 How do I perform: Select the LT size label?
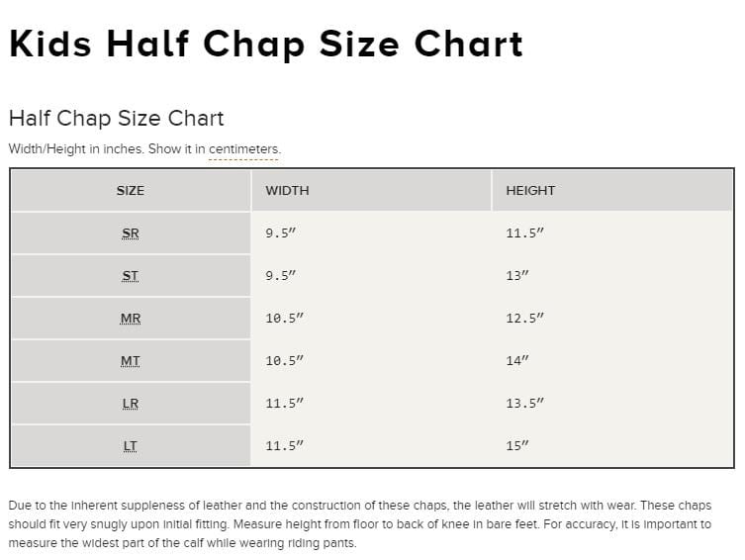pyautogui.click(x=131, y=446)
